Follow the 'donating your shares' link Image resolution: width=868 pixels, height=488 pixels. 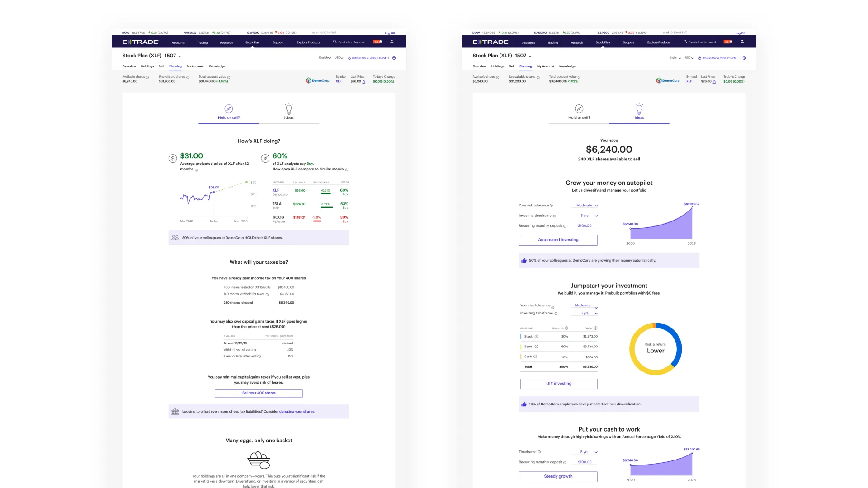[297, 412]
